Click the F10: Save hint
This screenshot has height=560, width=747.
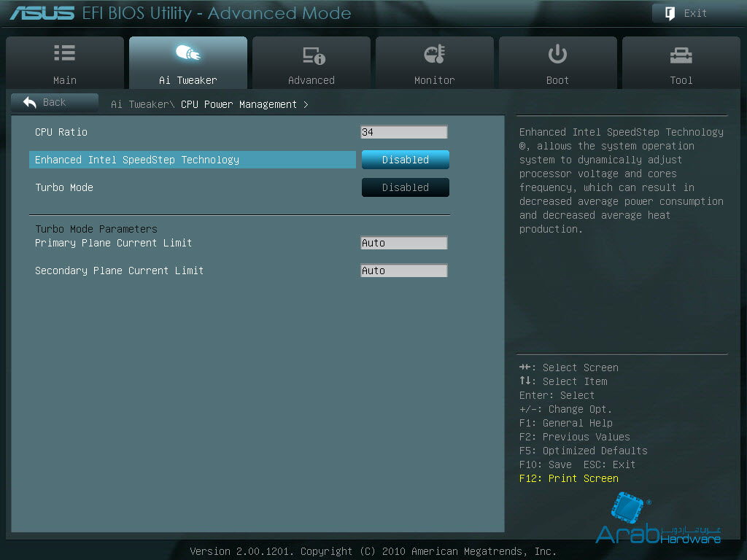click(546, 464)
